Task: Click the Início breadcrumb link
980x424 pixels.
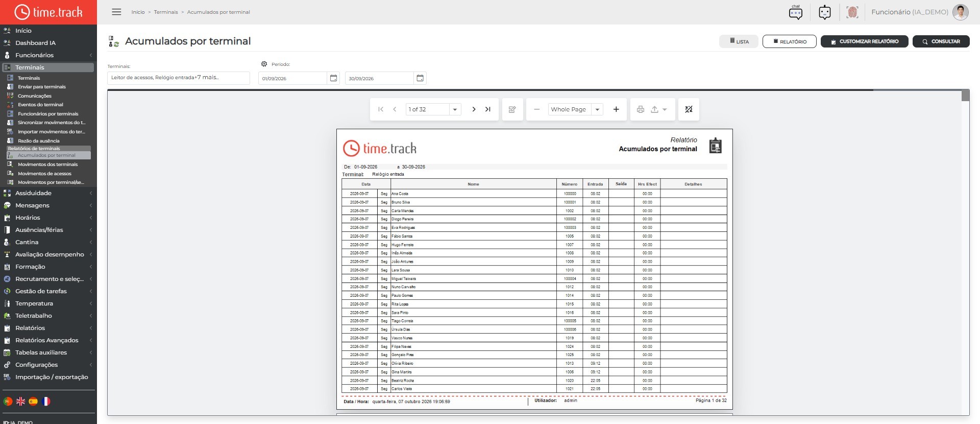Action: [x=138, y=12]
